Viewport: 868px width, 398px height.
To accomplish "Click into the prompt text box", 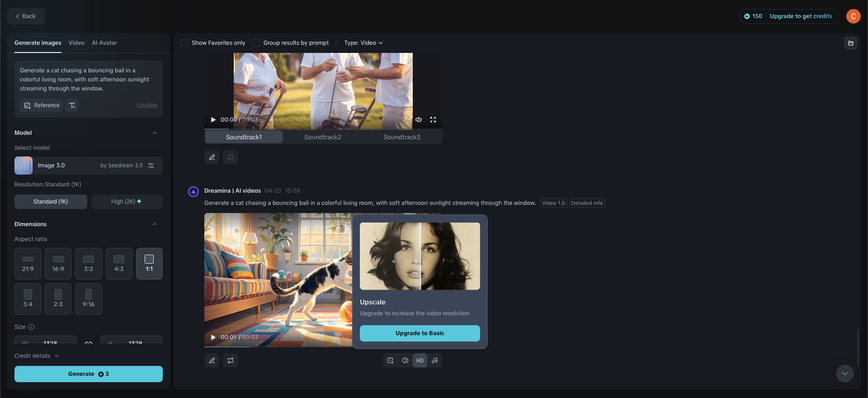I will (89, 80).
